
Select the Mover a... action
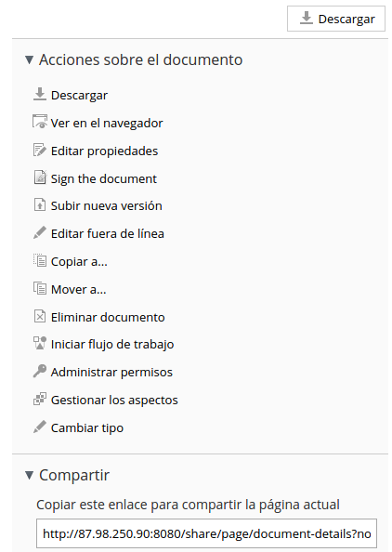pos(78,289)
